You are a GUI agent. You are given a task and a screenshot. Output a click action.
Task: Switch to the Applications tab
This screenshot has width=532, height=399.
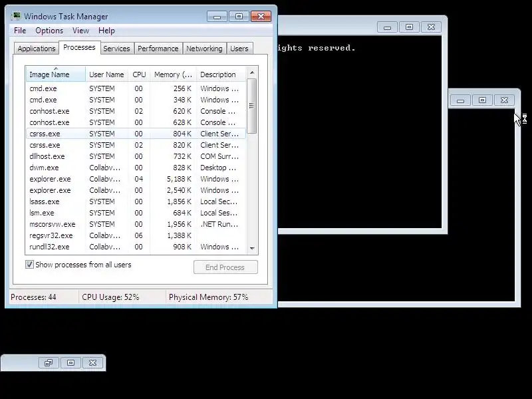37,49
